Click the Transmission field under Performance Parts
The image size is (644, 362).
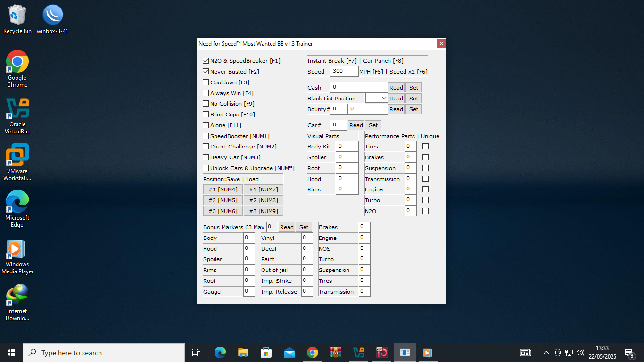[x=411, y=179]
